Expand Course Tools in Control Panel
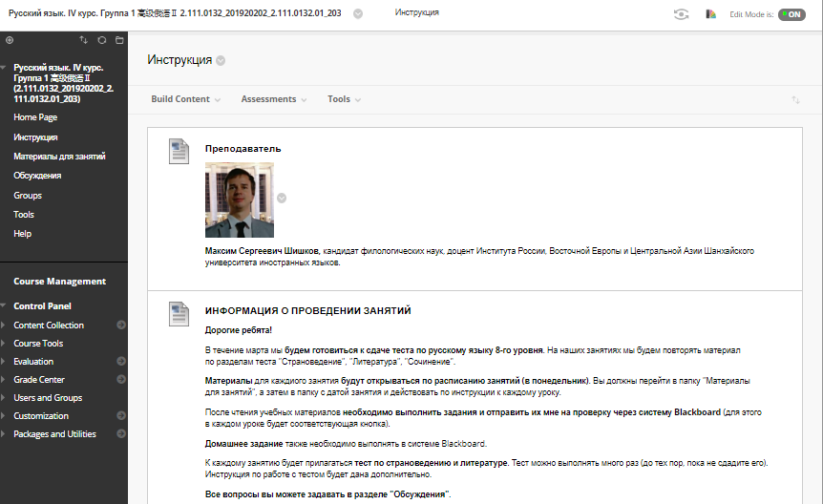Image resolution: width=823 pixels, height=504 pixels. 38,344
